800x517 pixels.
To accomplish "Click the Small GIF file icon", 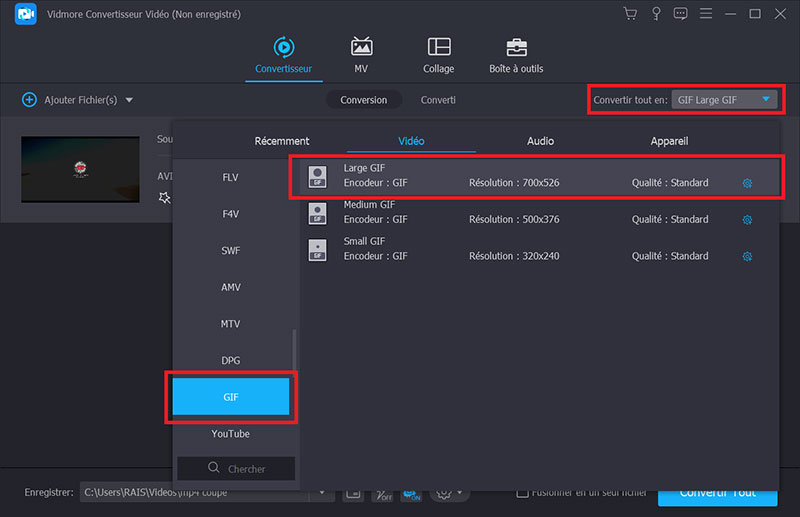I will point(317,250).
